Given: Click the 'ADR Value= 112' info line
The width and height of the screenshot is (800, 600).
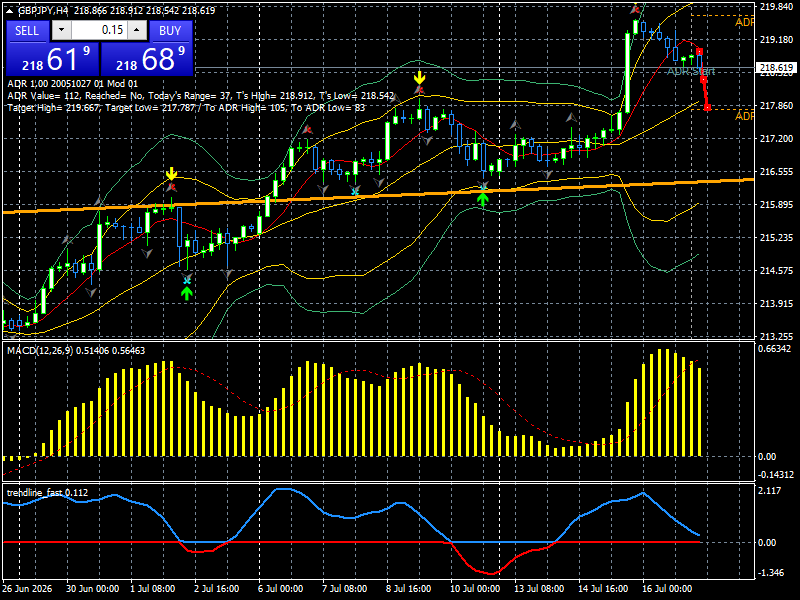Looking at the screenshot, I should [201, 96].
